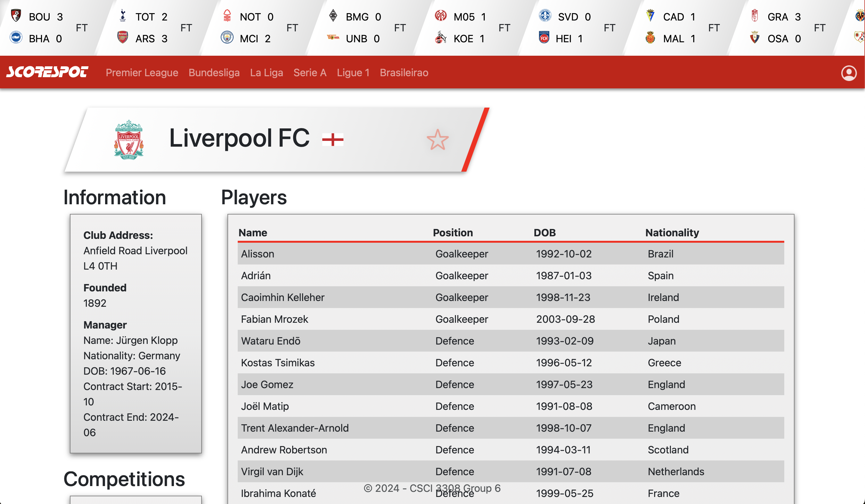The width and height of the screenshot is (865, 504).
Task: Click the Liverpool FC club crest
Action: 129,140
